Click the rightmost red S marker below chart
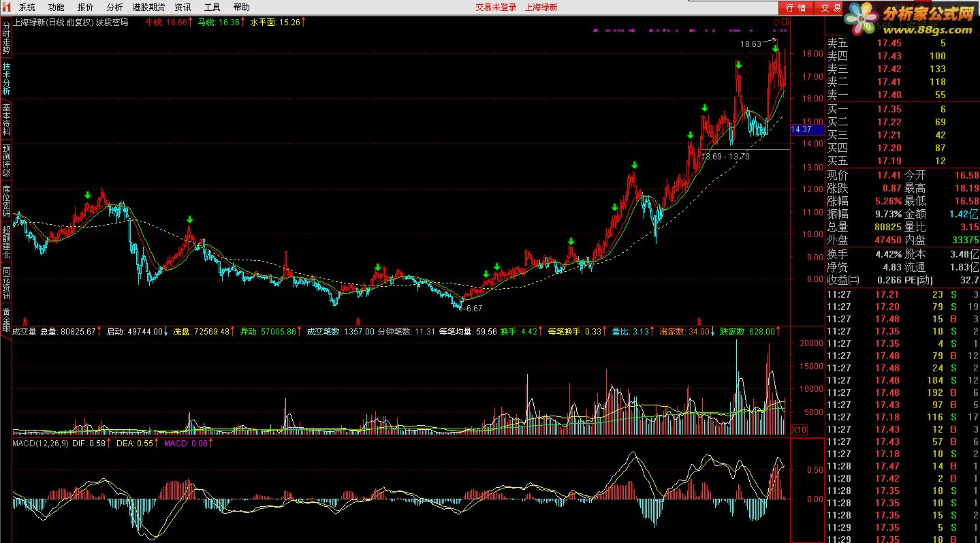The width and height of the screenshot is (980, 543). [x=699, y=320]
